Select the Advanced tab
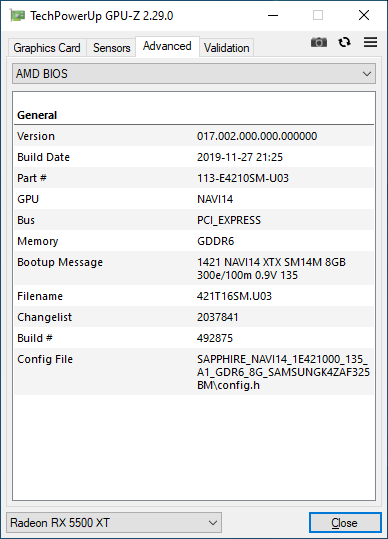 (x=167, y=46)
